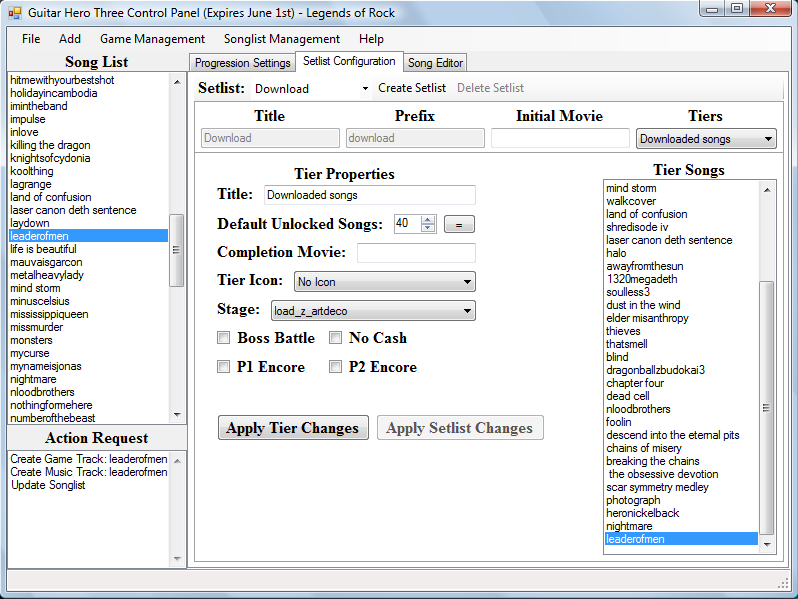Select 'Create Game Track: leaderofmen' action
798x599 pixels.
coord(89,459)
